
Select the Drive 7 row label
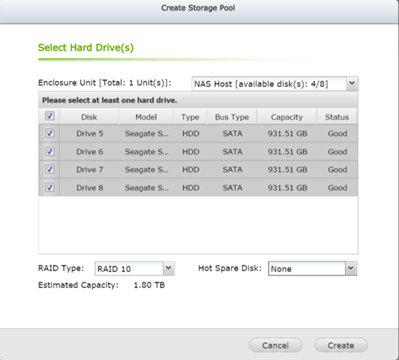point(90,170)
